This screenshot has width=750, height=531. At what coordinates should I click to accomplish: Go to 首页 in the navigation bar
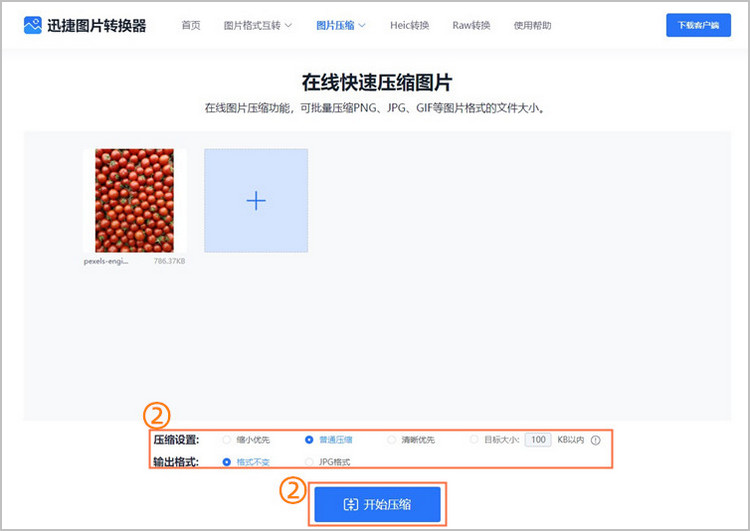(191, 25)
